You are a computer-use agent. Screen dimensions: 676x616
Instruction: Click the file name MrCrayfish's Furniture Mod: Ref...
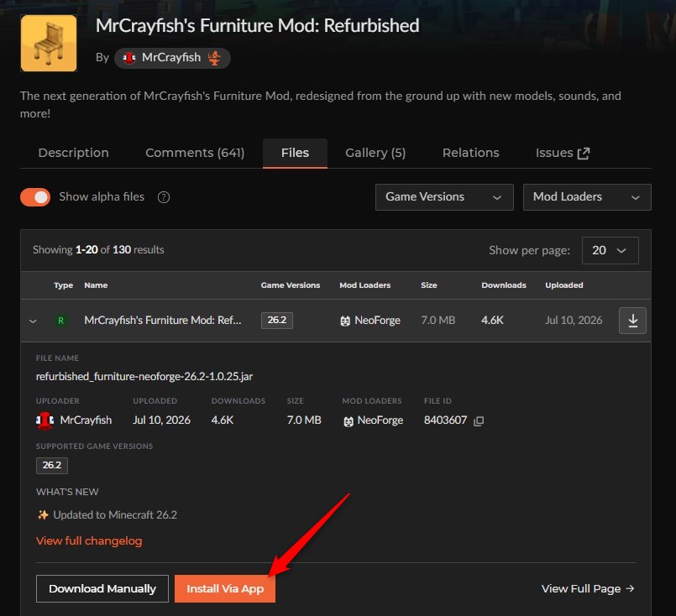point(163,320)
